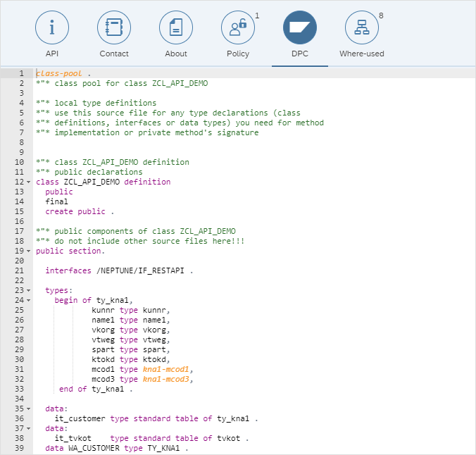
Task: Select the DPC filled icon
Action: tap(300, 27)
